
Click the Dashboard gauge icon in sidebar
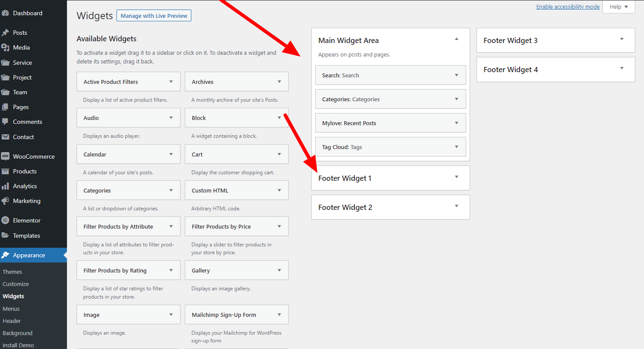pyautogui.click(x=5, y=13)
